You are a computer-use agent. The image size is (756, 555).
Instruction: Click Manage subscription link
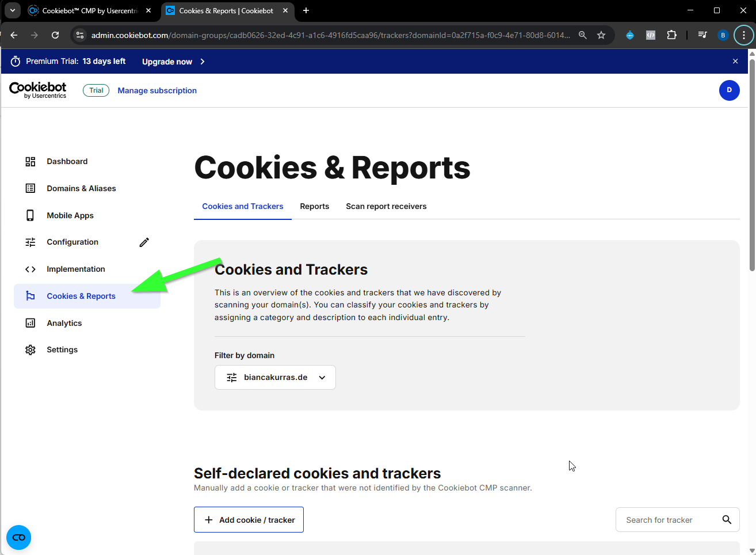point(157,90)
